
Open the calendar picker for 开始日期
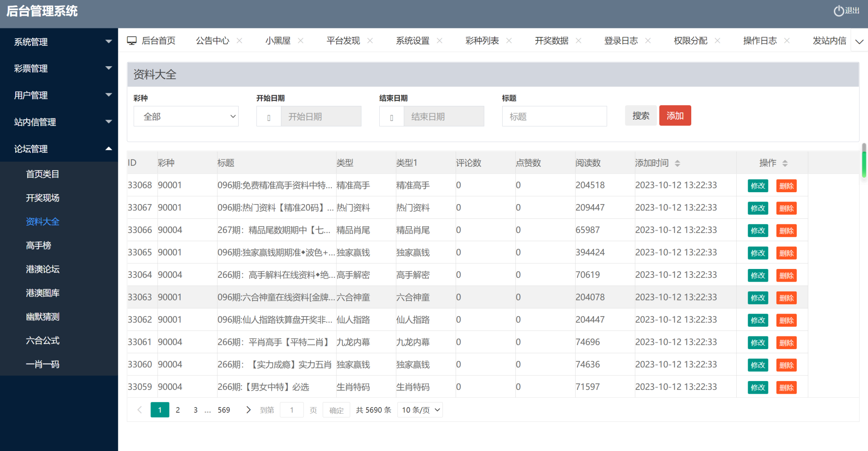(x=268, y=116)
